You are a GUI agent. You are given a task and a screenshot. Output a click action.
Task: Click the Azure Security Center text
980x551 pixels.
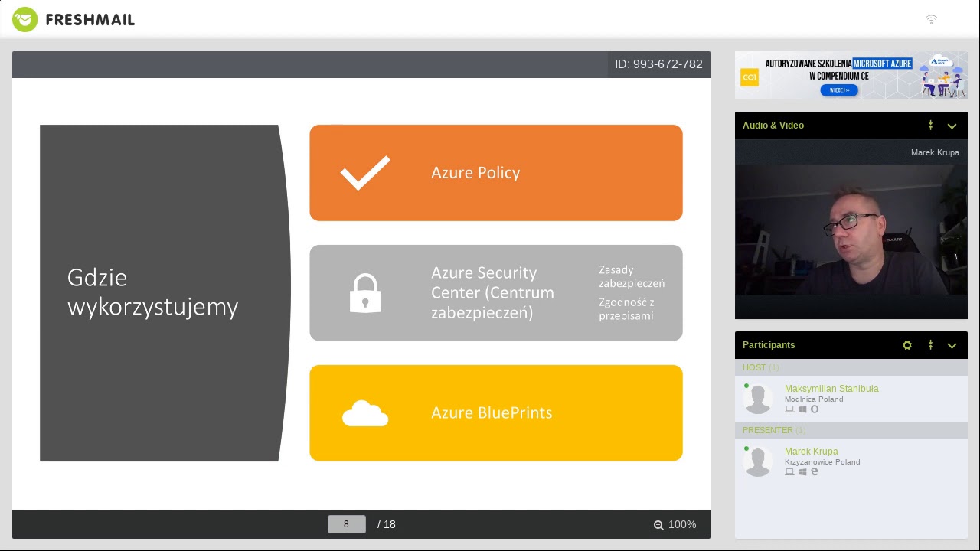pyautogui.click(x=492, y=293)
